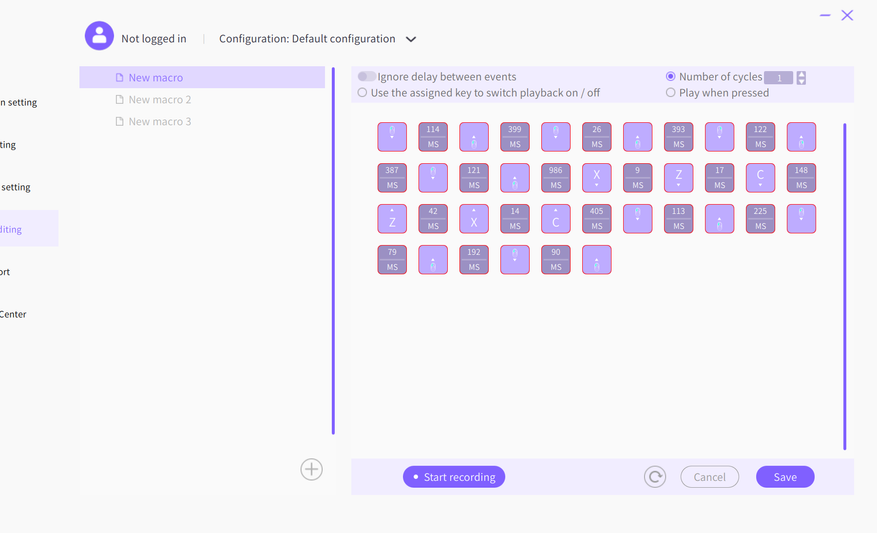Viewport: 877px width, 533px height.
Task: Select New macro 2 in list
Action: point(160,99)
